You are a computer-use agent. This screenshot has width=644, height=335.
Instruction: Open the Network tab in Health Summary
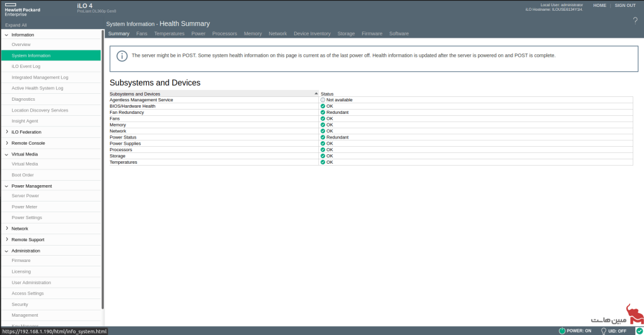click(277, 34)
